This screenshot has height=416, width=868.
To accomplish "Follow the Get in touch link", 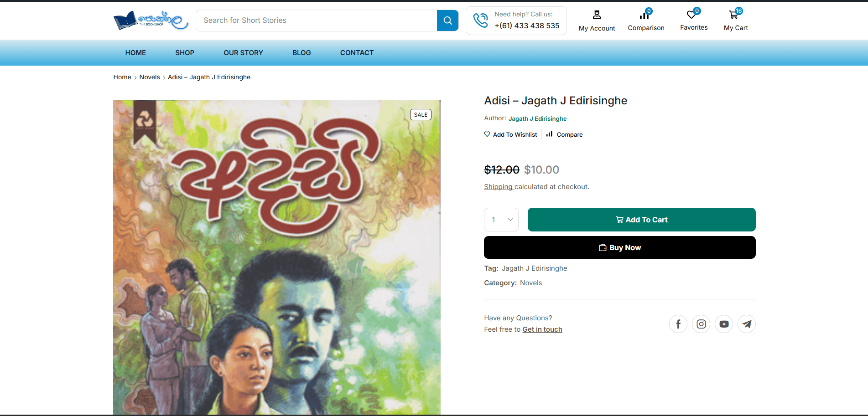I will [542, 329].
